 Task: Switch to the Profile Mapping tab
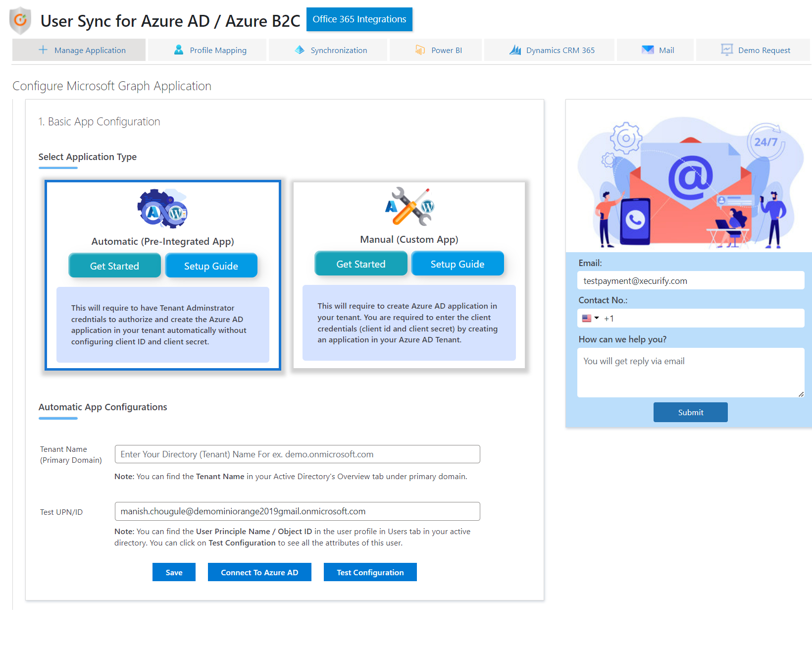click(207, 50)
